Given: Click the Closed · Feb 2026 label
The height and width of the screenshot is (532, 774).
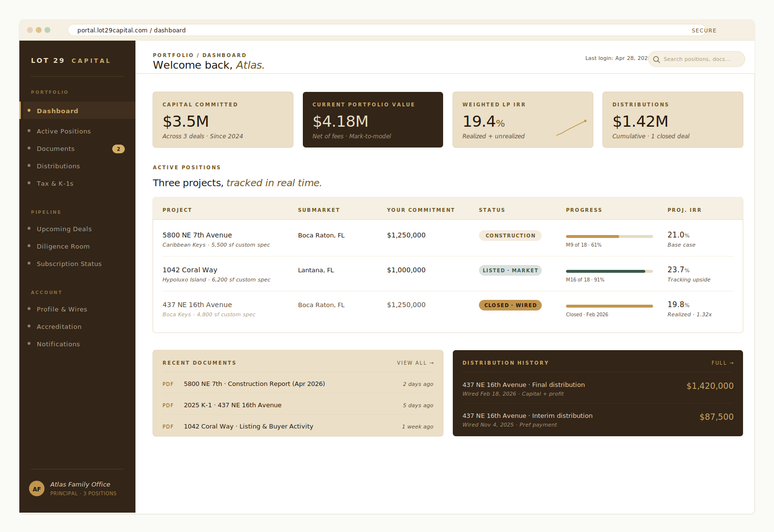Looking at the screenshot, I should (587, 314).
